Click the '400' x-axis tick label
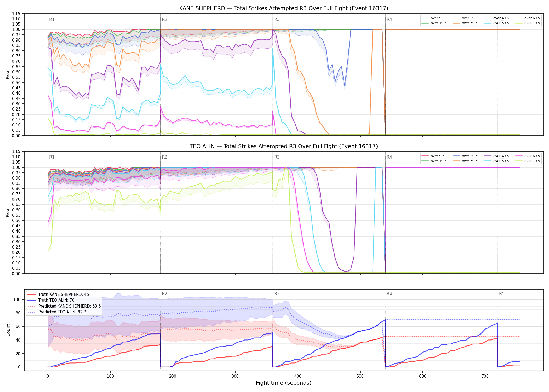This screenshot has width=549, height=392. click(298, 376)
